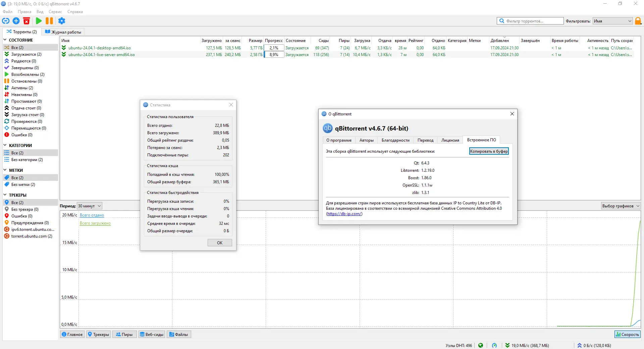
Task: Focus the 'Фильтр торрентов...' search field
Action: (x=530, y=21)
